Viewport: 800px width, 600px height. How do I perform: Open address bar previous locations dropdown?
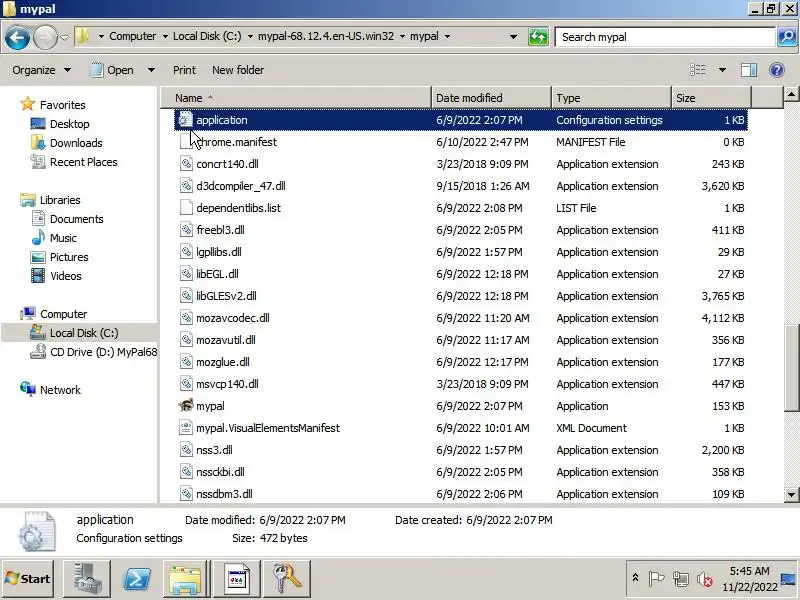click(513, 37)
